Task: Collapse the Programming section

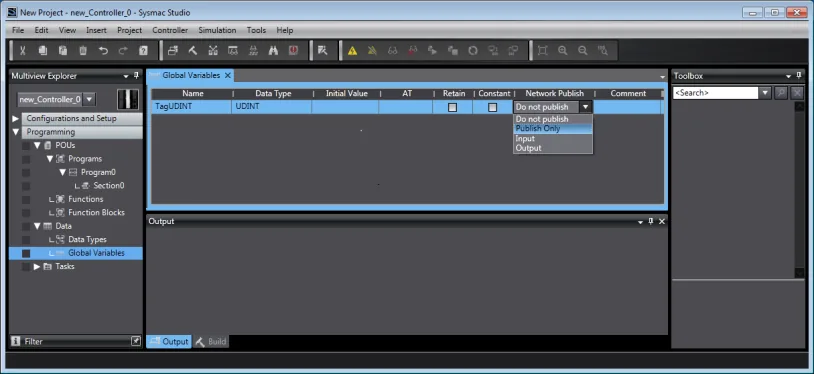Action: point(15,132)
